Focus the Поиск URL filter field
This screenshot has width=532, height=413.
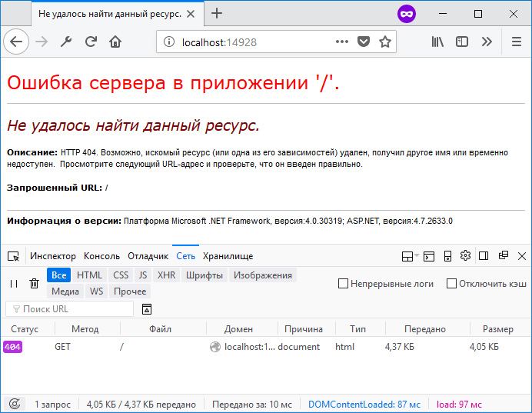69,309
